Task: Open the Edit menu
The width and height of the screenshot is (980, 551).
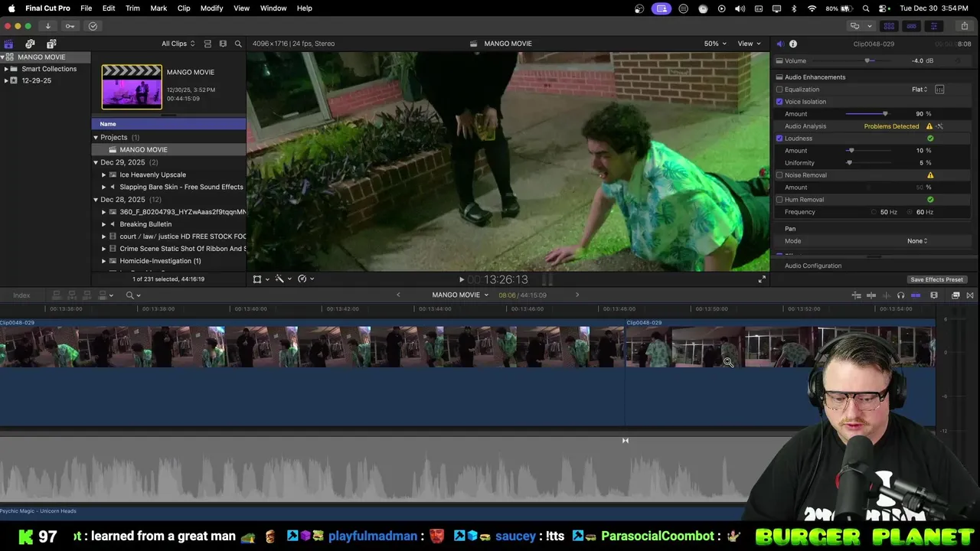Action: (109, 8)
